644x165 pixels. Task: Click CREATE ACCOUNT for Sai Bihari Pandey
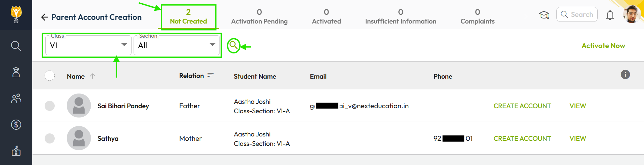(x=522, y=106)
